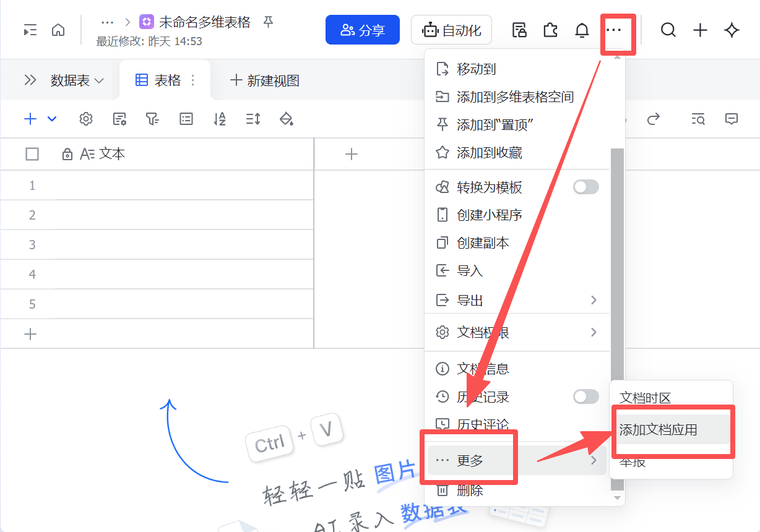The height and width of the screenshot is (532, 760).
Task: Click the redo arrow icon
Action: point(654,119)
